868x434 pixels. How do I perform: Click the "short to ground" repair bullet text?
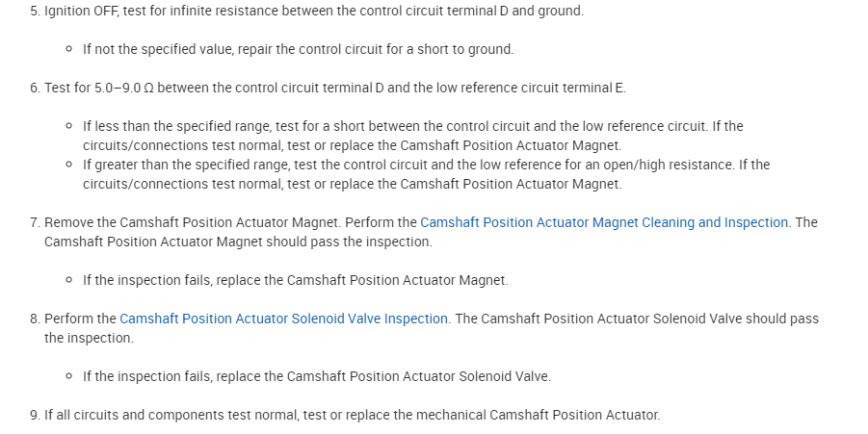tap(298, 49)
